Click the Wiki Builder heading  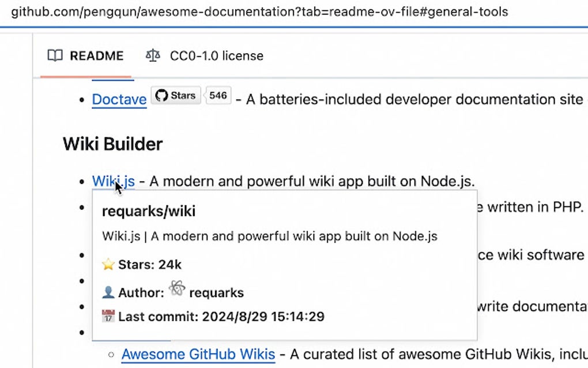tap(113, 144)
